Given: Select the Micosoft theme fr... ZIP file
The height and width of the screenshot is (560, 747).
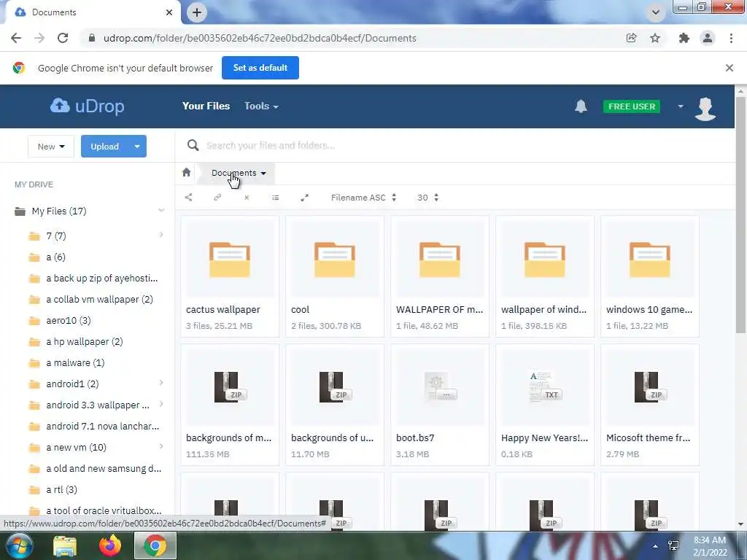Looking at the screenshot, I should coord(650,405).
